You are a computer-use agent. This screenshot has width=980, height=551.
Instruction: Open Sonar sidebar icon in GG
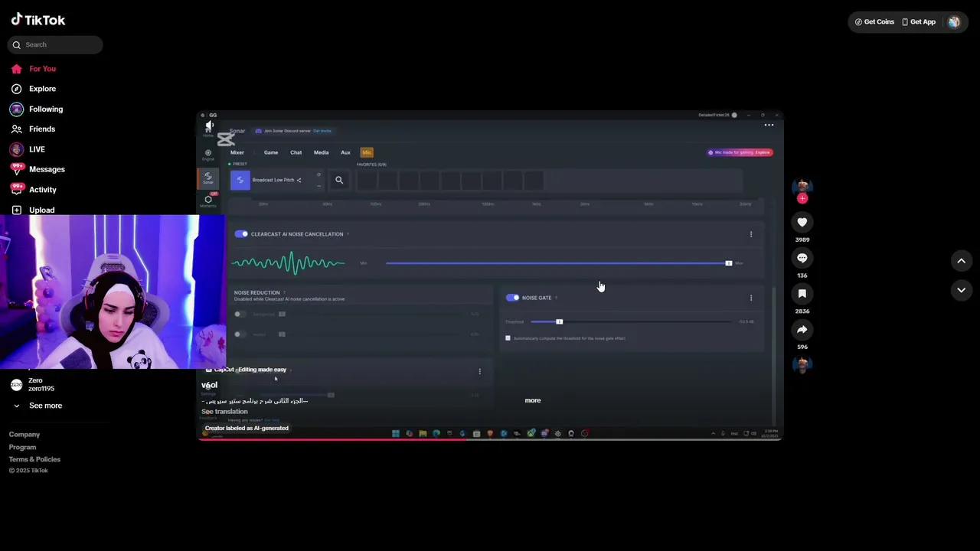208,178
